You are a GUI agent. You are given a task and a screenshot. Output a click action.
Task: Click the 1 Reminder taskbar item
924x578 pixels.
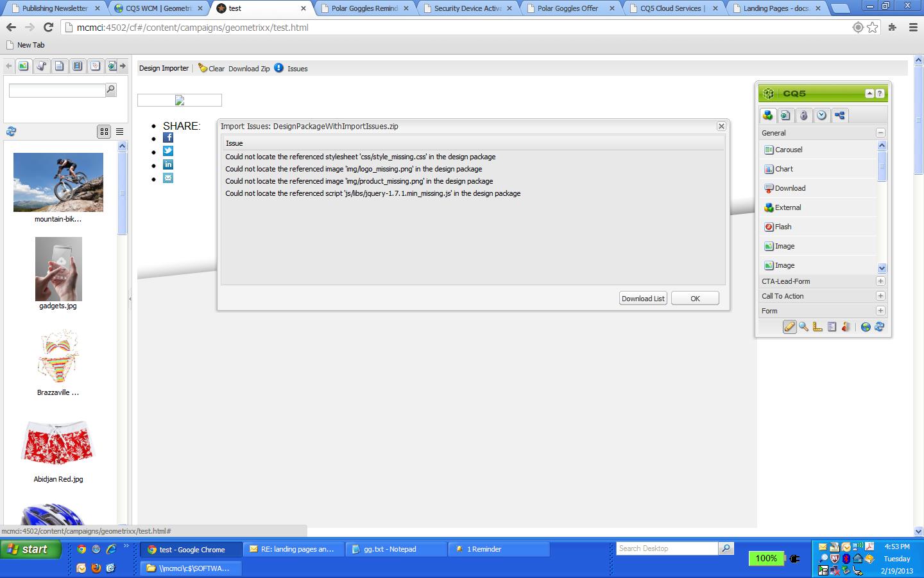499,549
